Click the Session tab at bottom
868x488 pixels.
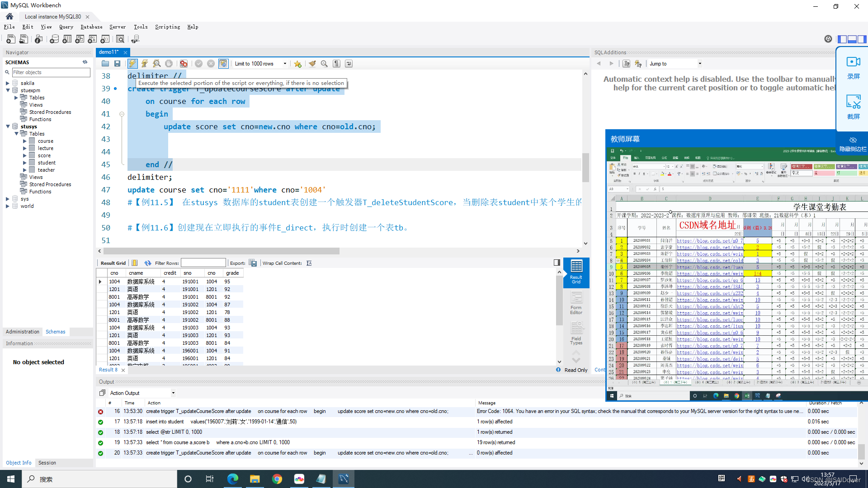tap(47, 463)
